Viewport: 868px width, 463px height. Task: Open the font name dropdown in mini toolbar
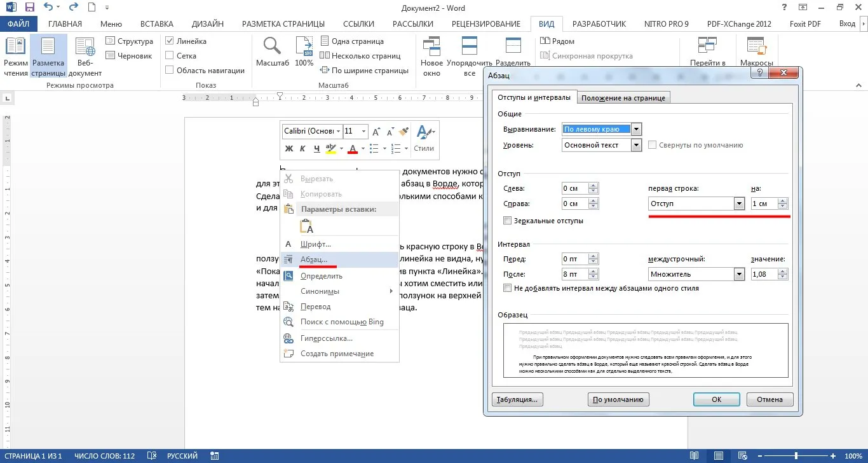[x=337, y=131]
